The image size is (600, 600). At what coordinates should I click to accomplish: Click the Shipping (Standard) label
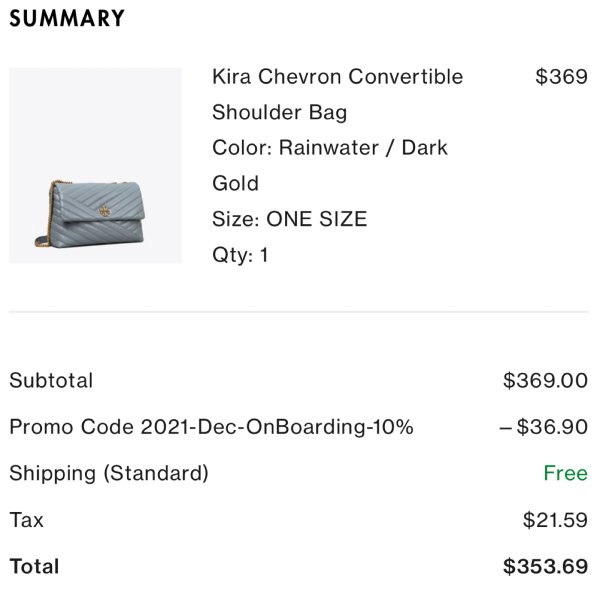pyautogui.click(x=109, y=473)
